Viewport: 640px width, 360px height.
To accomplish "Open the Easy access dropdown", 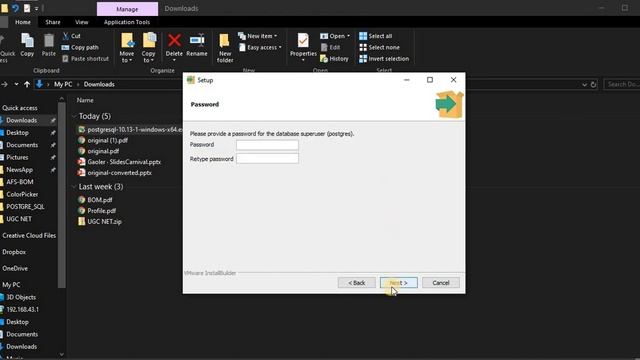I will point(260,47).
